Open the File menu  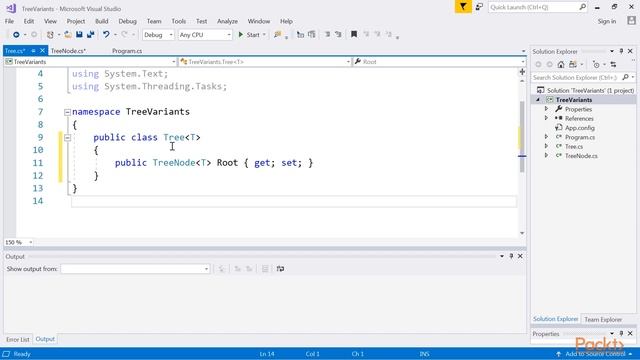click(x=9, y=21)
